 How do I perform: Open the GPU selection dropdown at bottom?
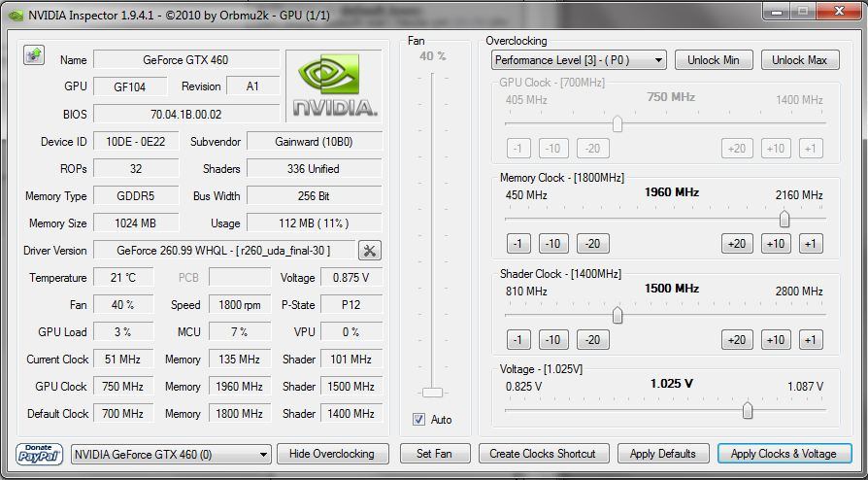coord(171,455)
